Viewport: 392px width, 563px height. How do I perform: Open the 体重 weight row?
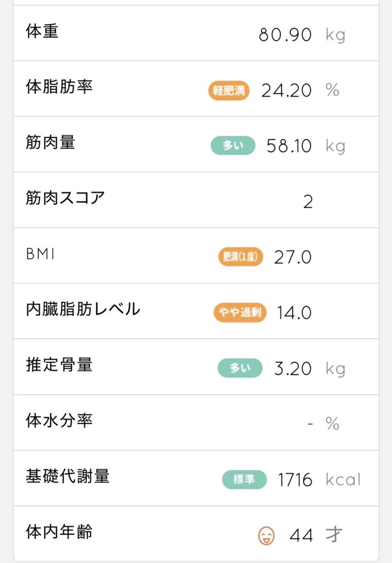pos(42,31)
